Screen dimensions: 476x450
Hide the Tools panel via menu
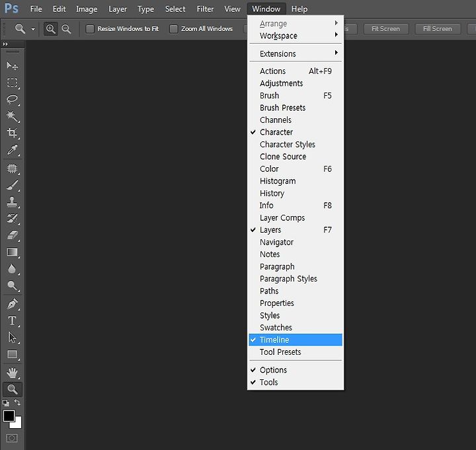(x=296, y=383)
